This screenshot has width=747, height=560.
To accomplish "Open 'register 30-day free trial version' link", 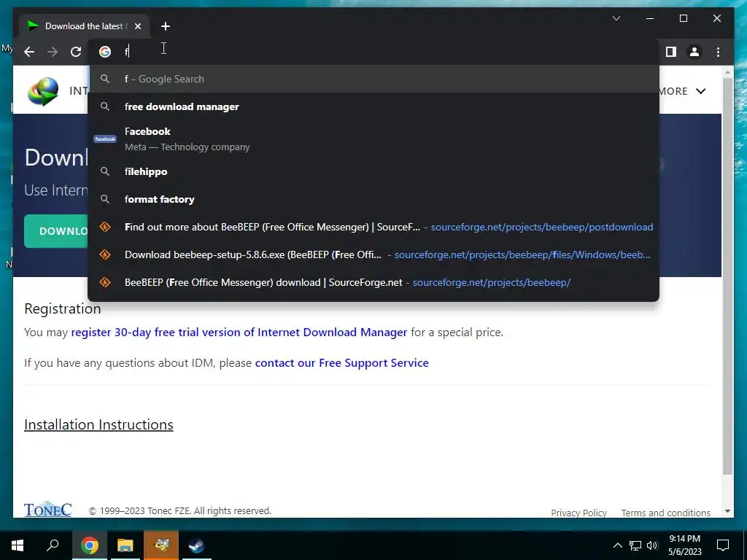I will (239, 332).
